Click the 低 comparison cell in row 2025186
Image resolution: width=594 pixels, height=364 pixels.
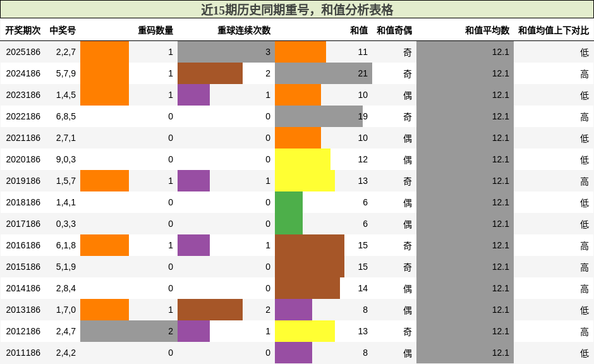tap(585, 52)
